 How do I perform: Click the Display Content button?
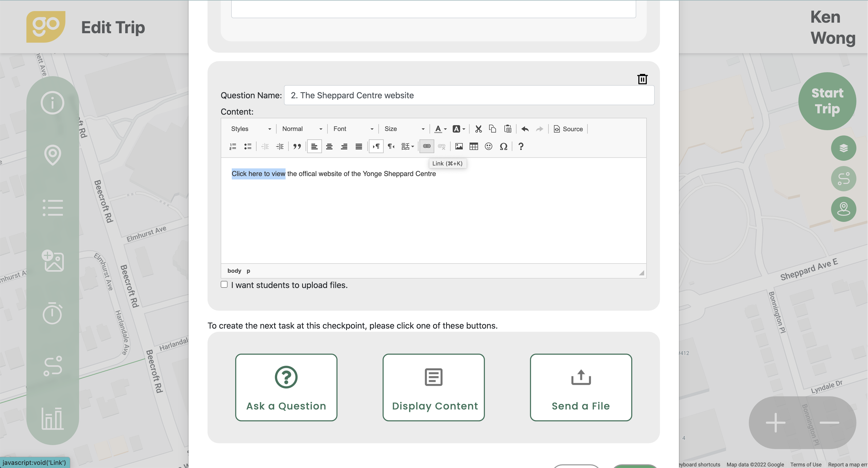tap(433, 387)
